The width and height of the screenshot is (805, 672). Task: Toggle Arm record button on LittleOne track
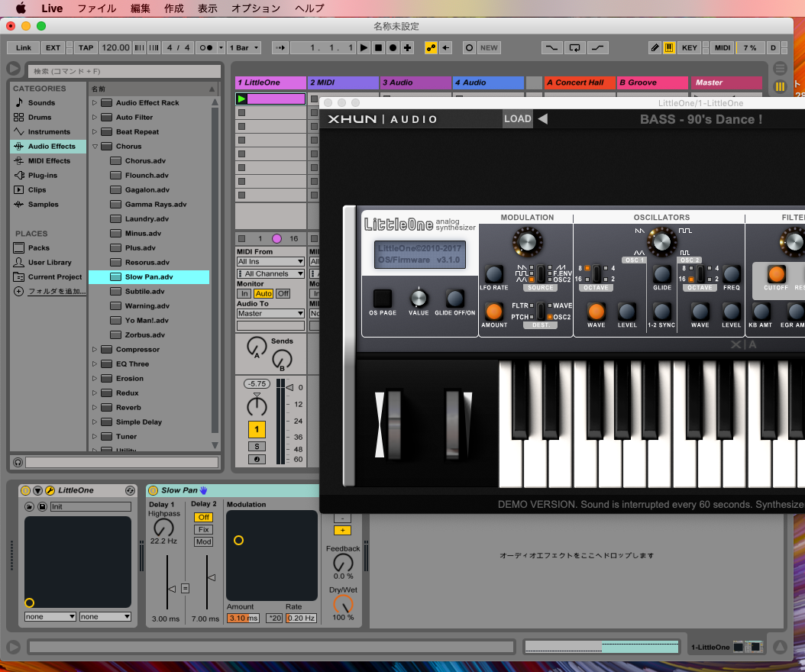(257, 459)
